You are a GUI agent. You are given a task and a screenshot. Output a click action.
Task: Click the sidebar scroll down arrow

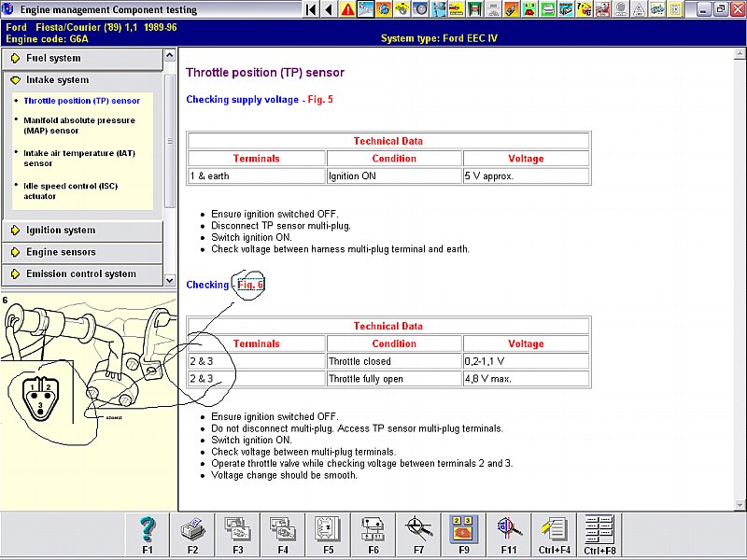coord(169,279)
